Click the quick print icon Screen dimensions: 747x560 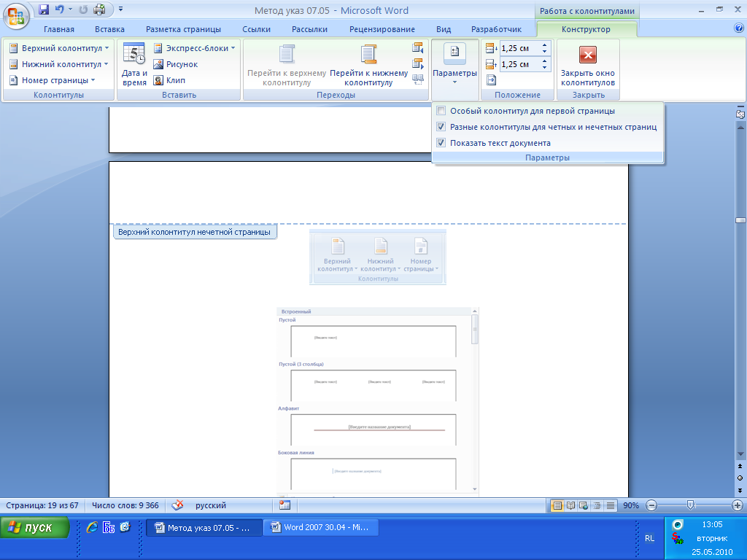[99, 9]
